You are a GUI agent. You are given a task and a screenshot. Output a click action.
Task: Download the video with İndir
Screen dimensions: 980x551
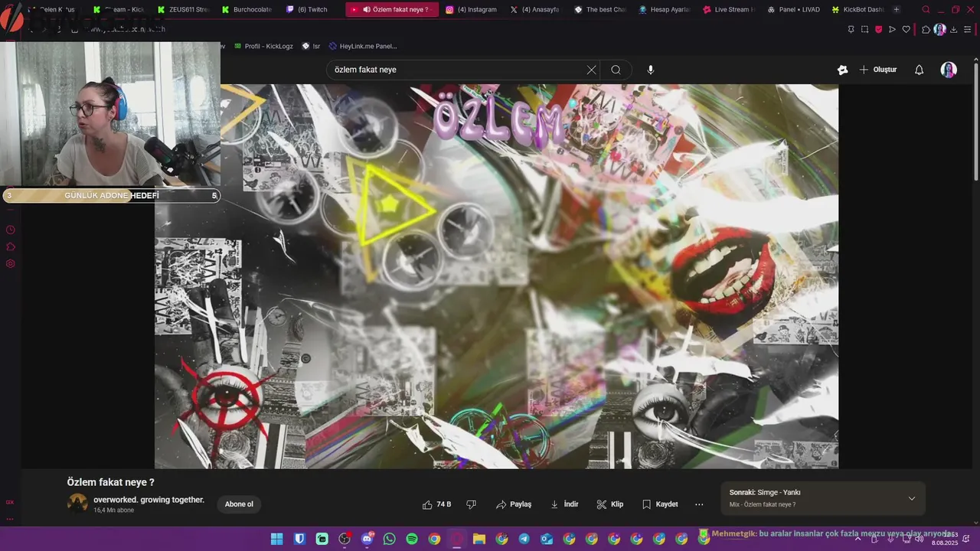tap(564, 504)
